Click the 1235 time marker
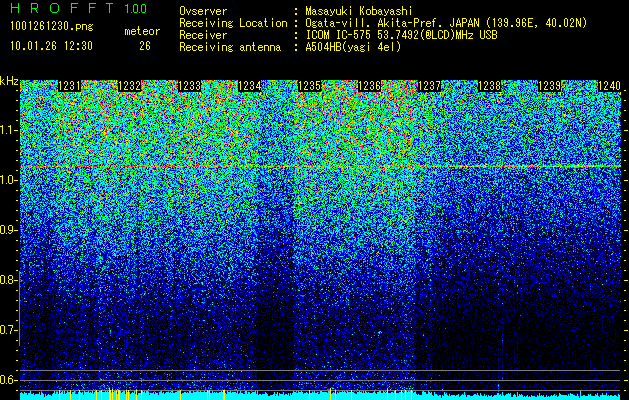 point(310,86)
